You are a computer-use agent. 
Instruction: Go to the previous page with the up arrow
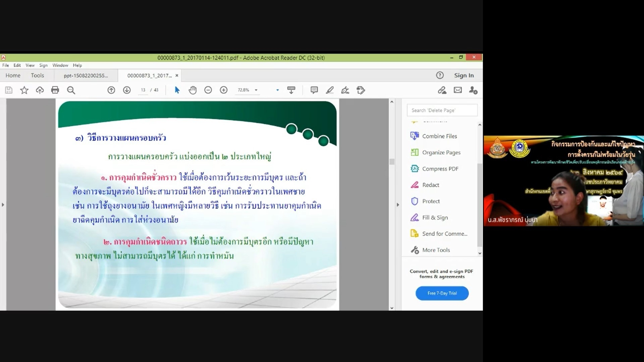click(x=111, y=90)
